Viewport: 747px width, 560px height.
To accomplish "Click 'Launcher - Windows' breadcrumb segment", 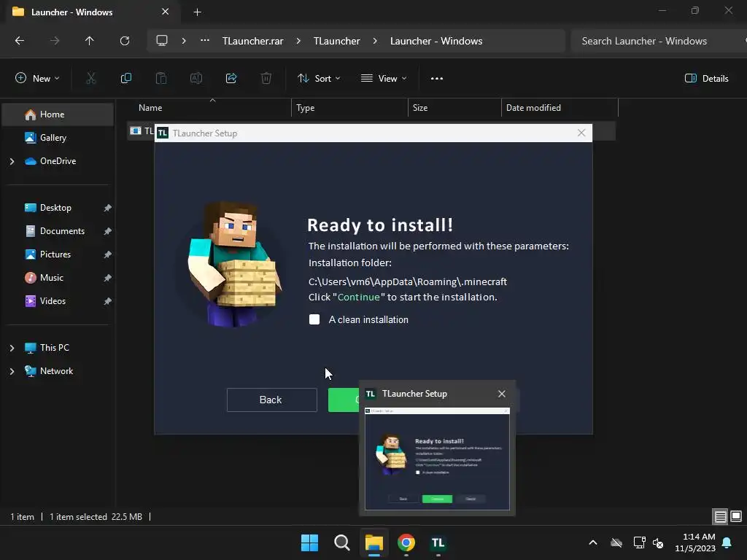I will pyautogui.click(x=436, y=41).
